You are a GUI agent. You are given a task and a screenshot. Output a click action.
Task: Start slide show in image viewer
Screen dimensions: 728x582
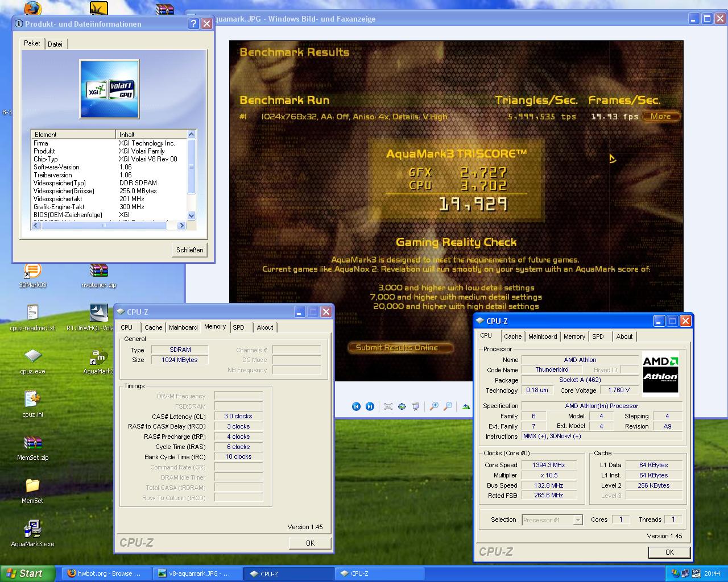[416, 406]
